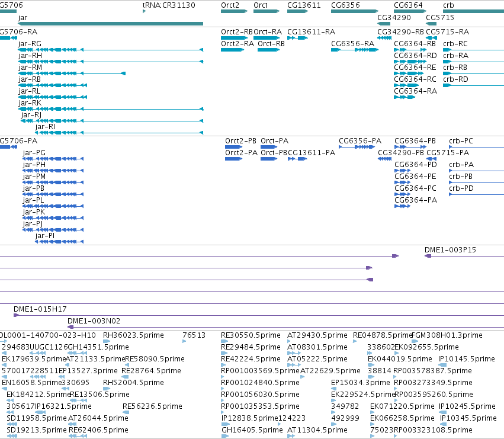Select protein label CG6356-PA
This screenshot has height=439, width=504.
coord(360,141)
